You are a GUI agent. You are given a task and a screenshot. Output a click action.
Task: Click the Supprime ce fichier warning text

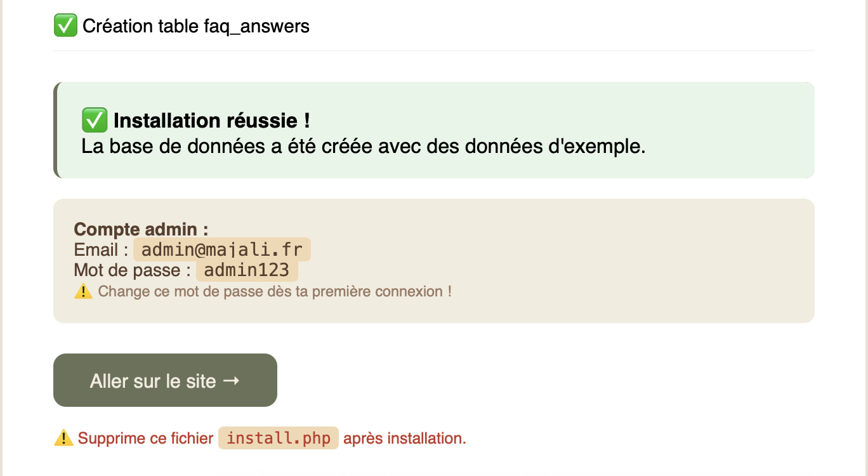(145, 438)
